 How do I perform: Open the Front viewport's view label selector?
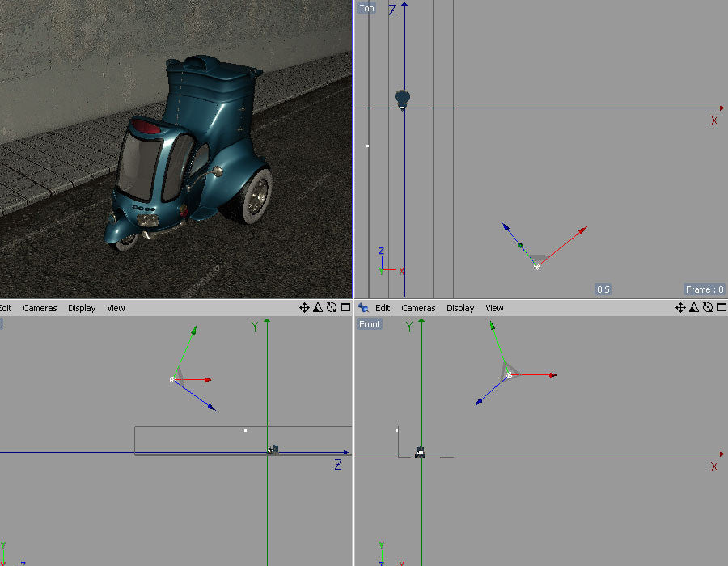tap(369, 323)
